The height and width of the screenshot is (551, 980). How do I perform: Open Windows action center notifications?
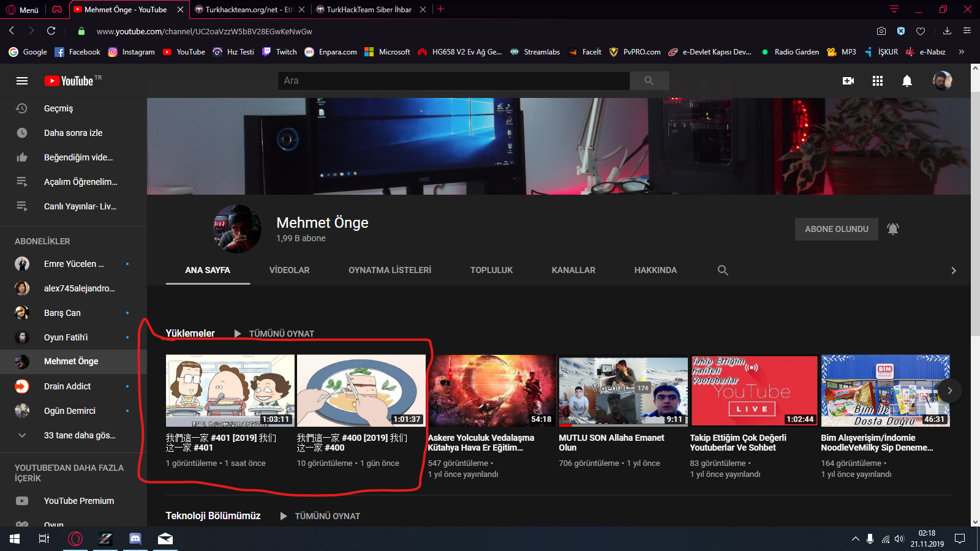click(x=960, y=539)
